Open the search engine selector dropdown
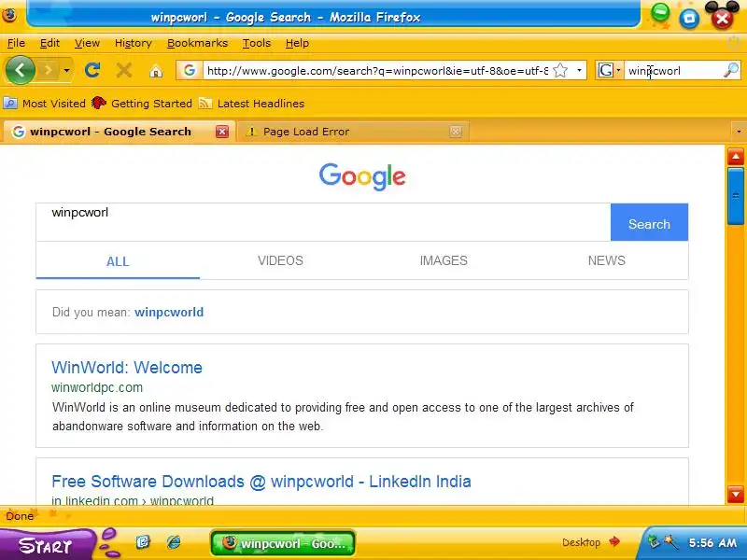747x560 pixels. tap(610, 71)
